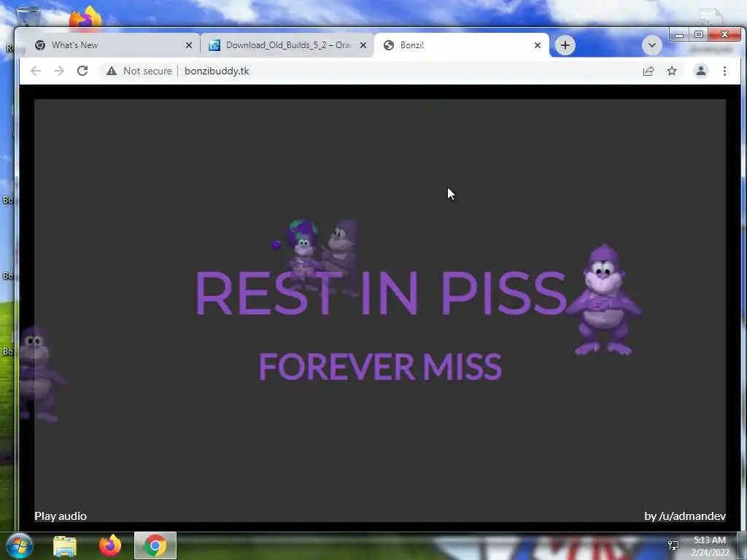Go back with the browser back arrow
Viewport: 747px width, 560px height.
click(x=36, y=71)
